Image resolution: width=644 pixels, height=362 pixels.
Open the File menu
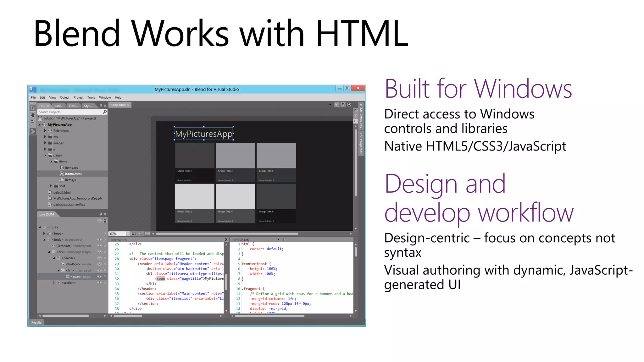pyautogui.click(x=33, y=97)
